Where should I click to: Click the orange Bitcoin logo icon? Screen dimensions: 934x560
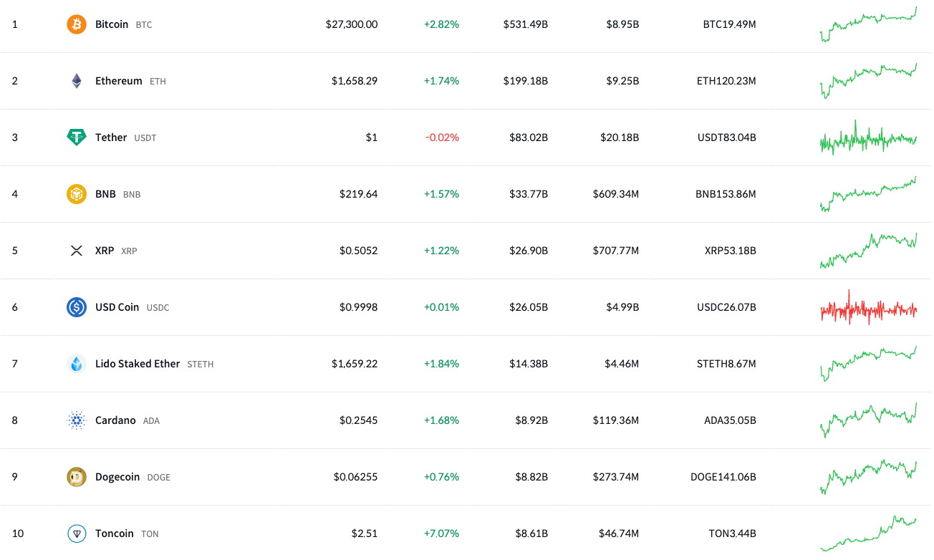pyautogui.click(x=77, y=24)
